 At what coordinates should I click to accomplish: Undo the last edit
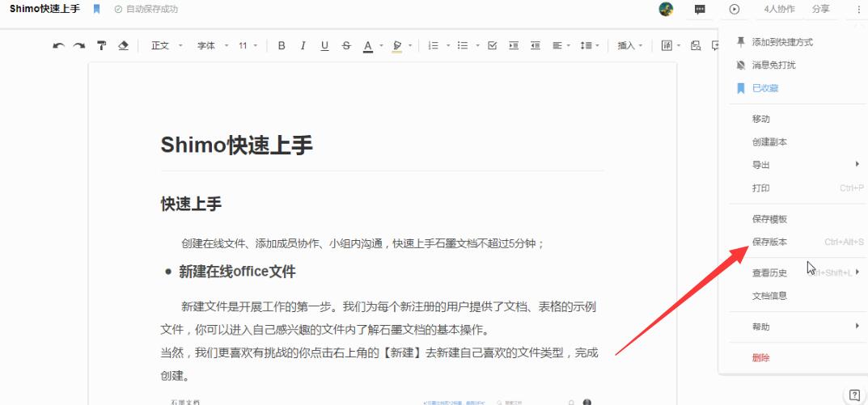coord(58,46)
